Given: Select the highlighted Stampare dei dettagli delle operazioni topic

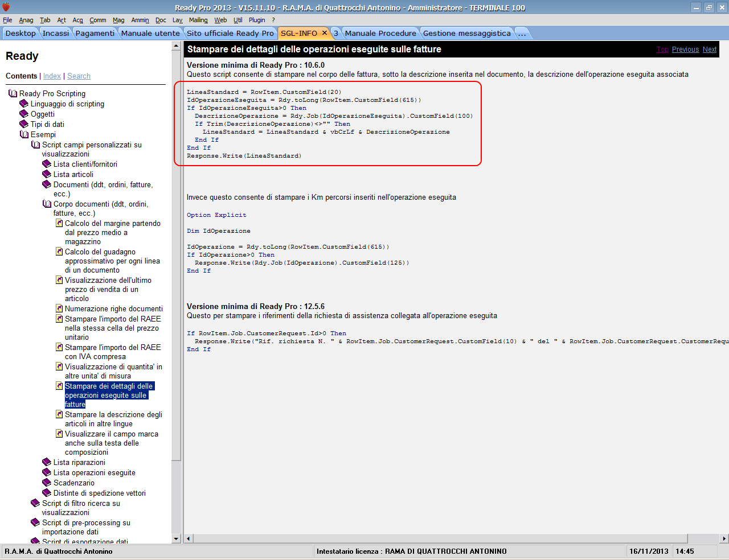Looking at the screenshot, I should pos(109,395).
